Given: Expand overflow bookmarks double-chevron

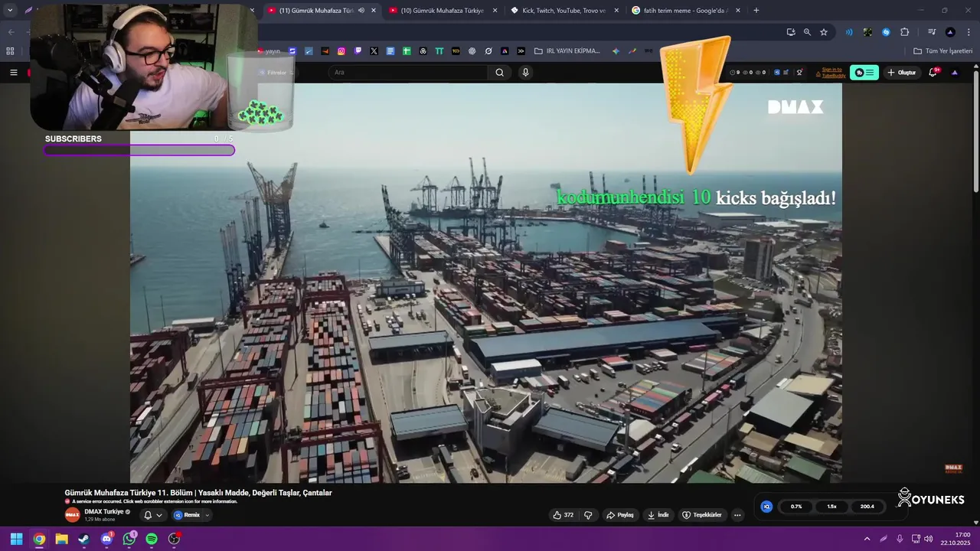Looking at the screenshot, I should coord(521,51).
